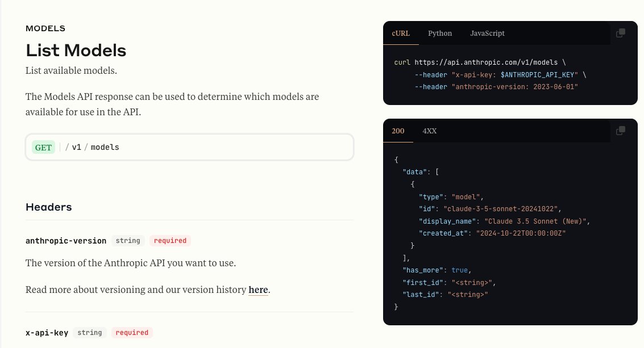Click the has_more true value
The width and height of the screenshot is (644, 348).
[x=459, y=270]
